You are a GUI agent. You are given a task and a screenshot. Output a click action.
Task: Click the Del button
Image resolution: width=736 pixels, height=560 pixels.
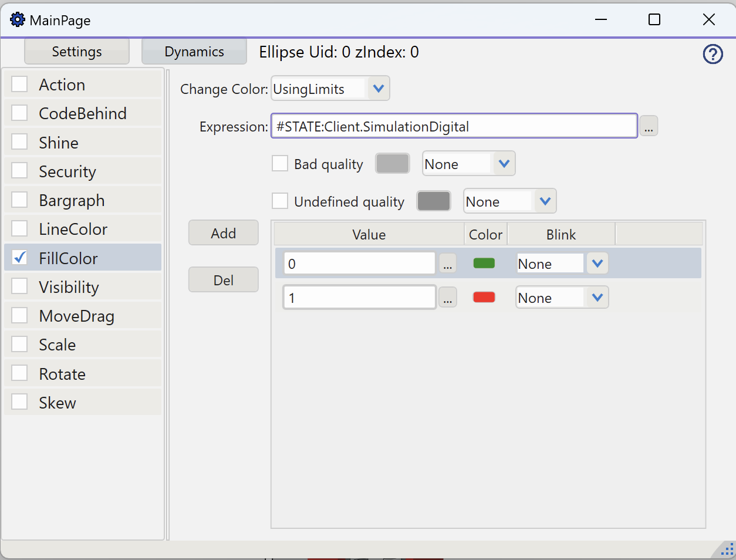(x=223, y=280)
